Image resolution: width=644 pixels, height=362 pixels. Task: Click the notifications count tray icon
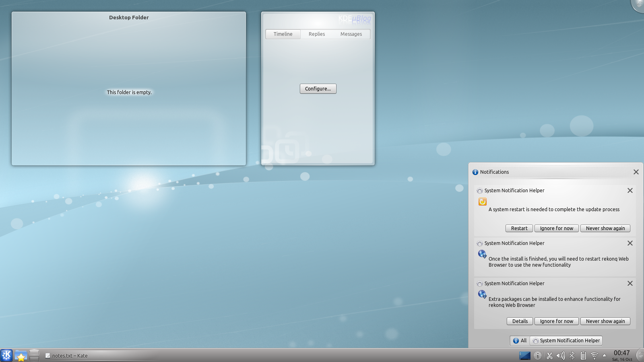point(537,356)
